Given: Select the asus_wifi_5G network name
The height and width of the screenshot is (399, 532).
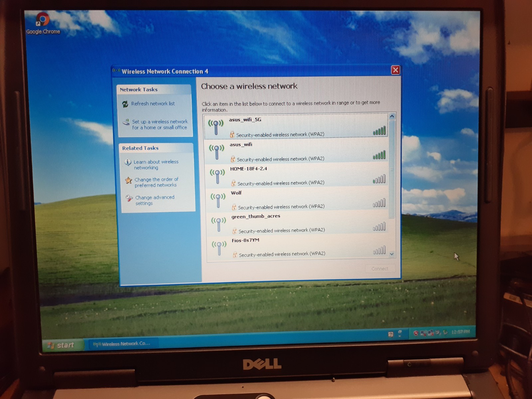Looking at the screenshot, I should (x=245, y=120).
